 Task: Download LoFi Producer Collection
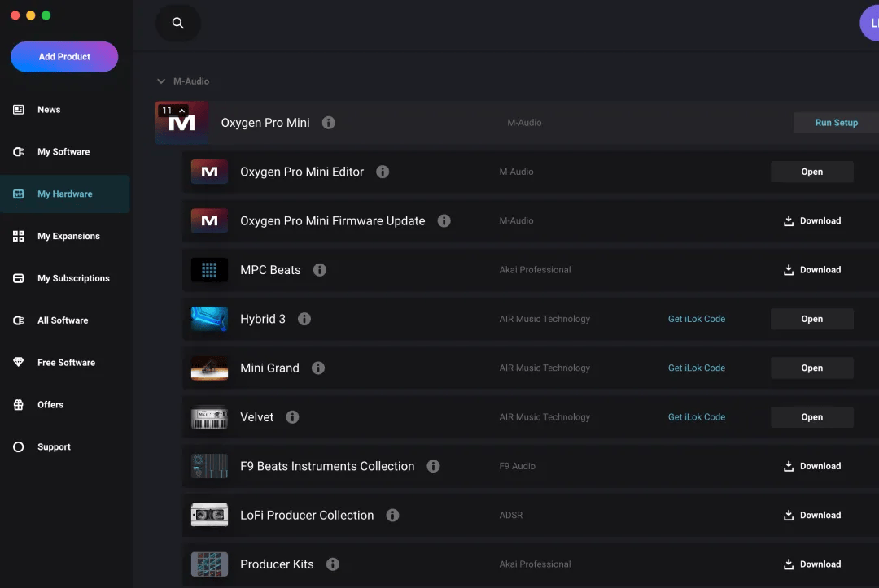pos(811,515)
